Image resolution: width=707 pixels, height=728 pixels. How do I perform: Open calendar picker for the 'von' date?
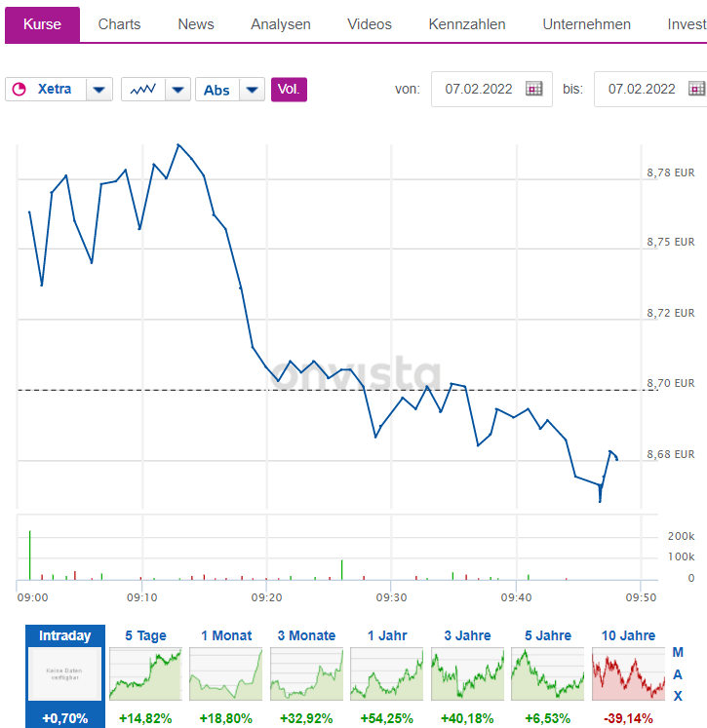coord(533,89)
